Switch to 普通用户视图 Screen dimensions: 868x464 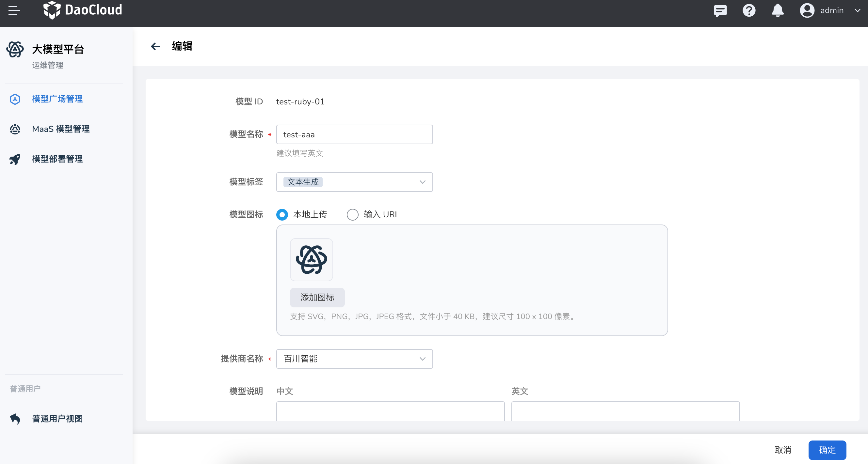(x=57, y=419)
